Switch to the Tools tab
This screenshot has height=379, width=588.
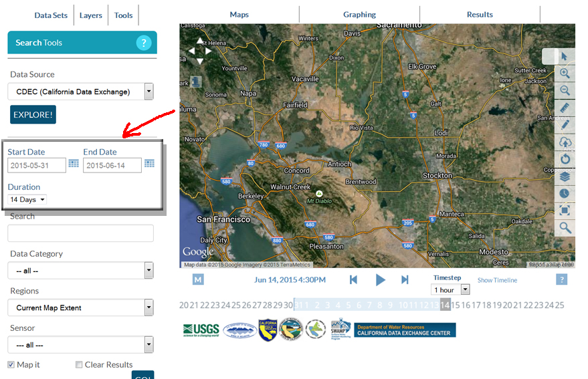123,15
